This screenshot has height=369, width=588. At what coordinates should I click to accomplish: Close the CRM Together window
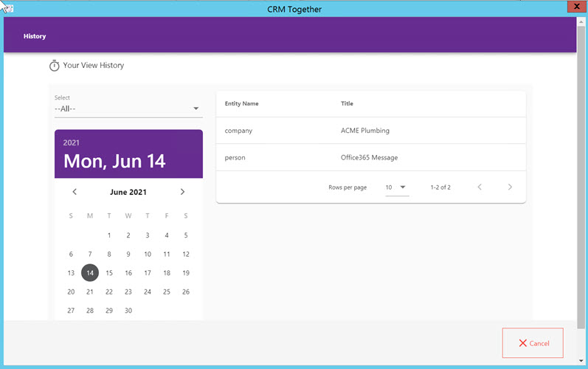pos(577,7)
